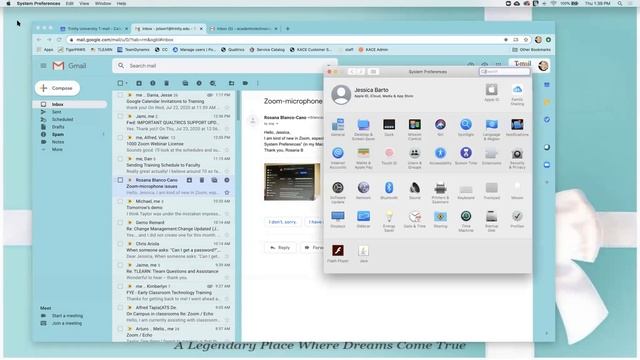Tick checkbox for Google Calendar Invitations email
The height and width of the screenshot is (360, 640).
[x=120, y=95]
